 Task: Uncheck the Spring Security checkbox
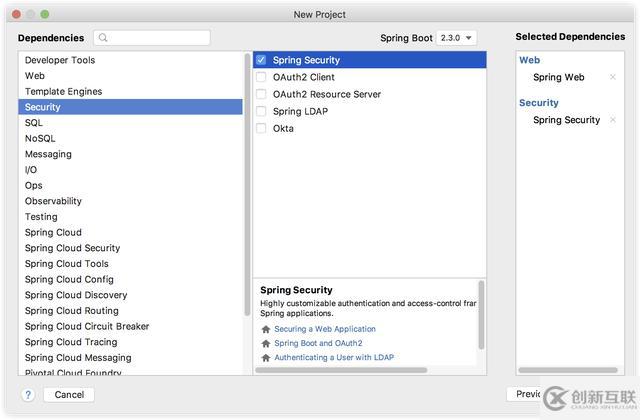coord(261,60)
